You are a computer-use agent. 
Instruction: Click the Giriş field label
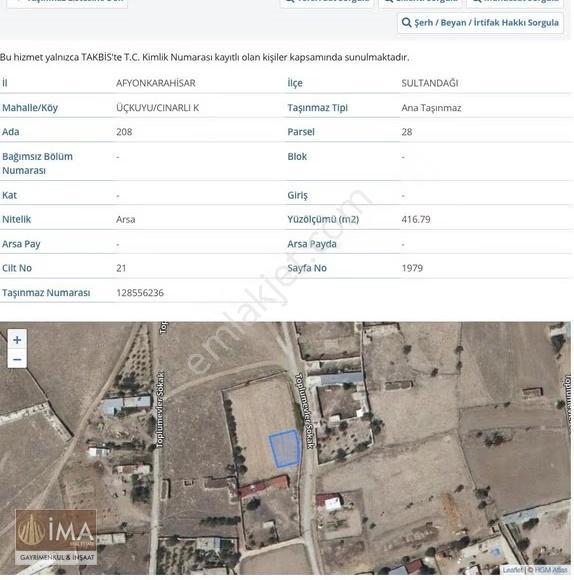[297, 195]
